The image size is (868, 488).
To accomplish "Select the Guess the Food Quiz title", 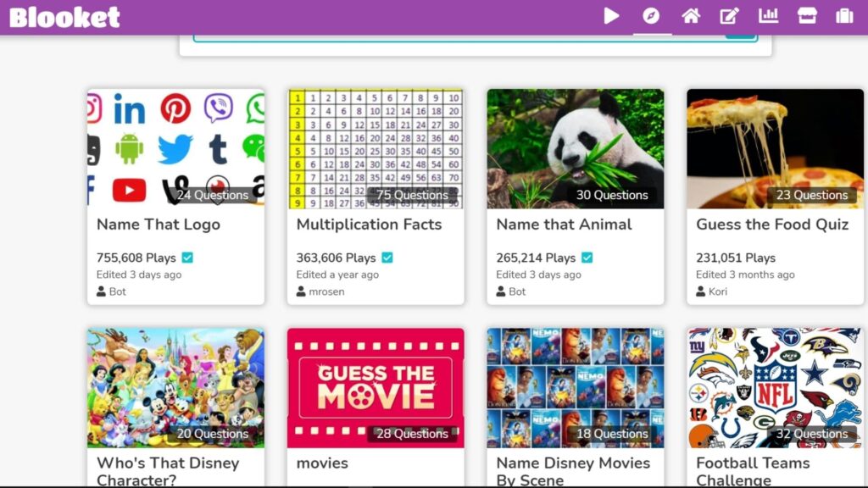I will click(772, 225).
